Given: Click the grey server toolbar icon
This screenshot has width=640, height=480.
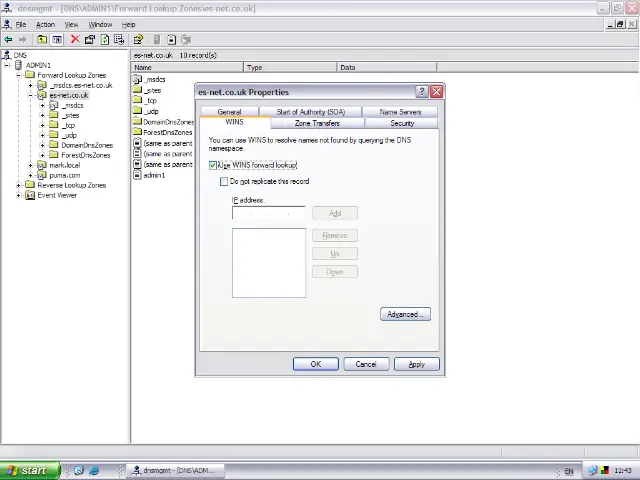Looking at the screenshot, I should [157, 40].
